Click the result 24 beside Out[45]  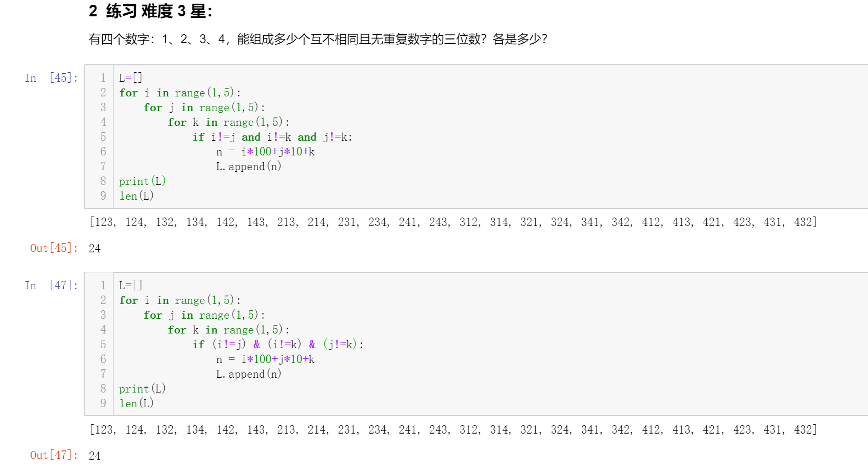[95, 249]
